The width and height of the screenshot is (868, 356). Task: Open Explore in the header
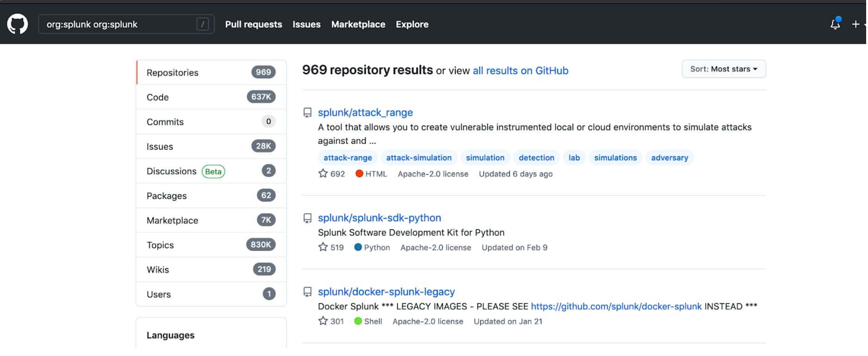[412, 24]
